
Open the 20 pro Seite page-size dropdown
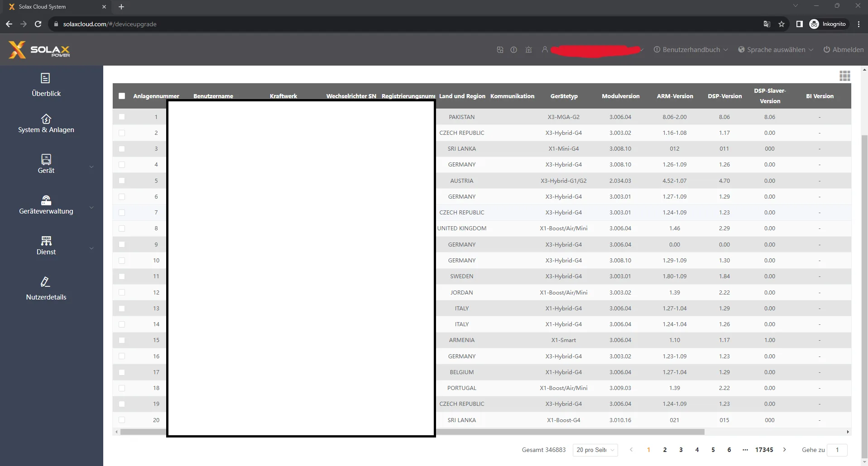(x=595, y=450)
